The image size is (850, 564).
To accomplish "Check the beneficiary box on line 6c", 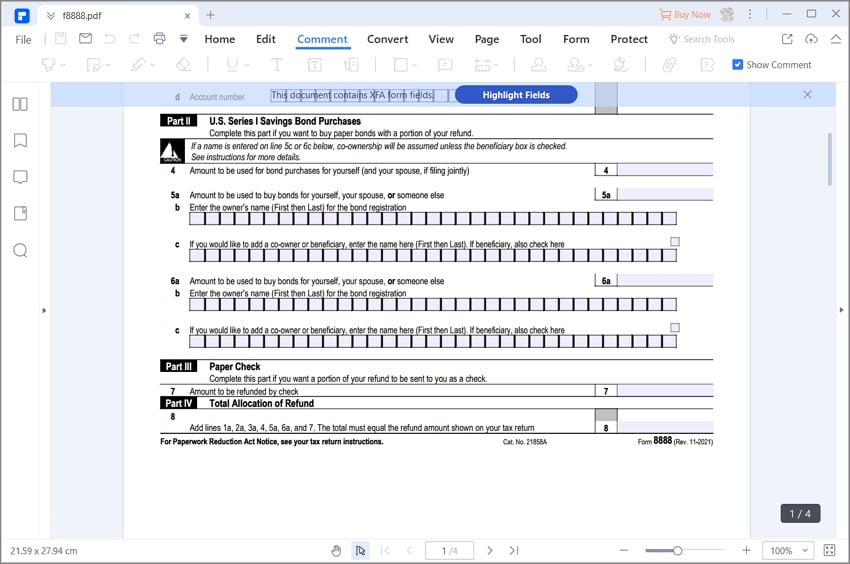I will 675,328.
